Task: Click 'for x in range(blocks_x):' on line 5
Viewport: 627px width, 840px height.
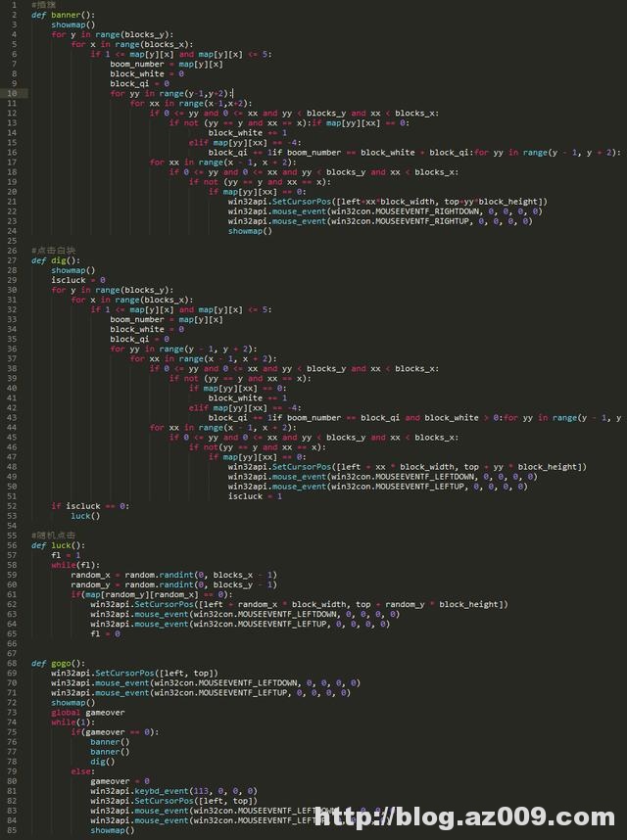Action: coord(132,44)
